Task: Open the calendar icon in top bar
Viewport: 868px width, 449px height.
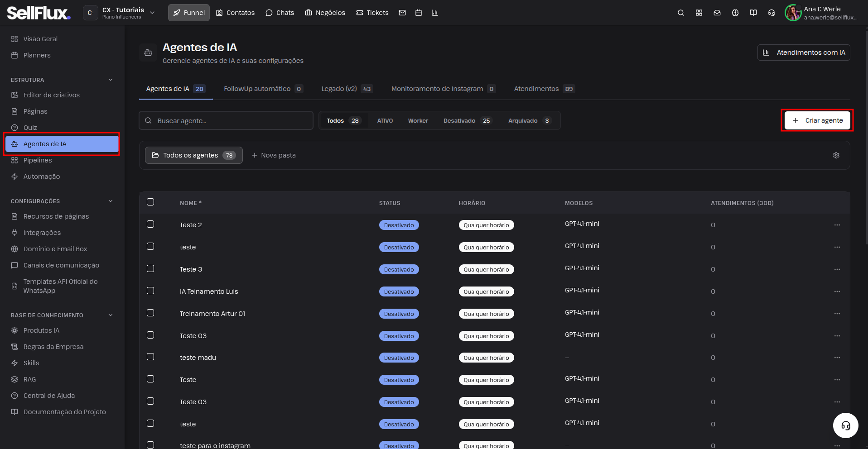Action: [x=418, y=13]
